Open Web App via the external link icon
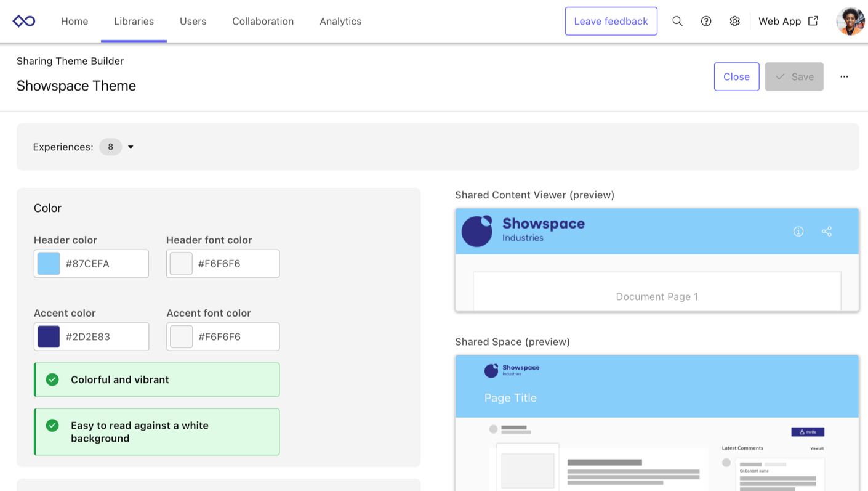868x491 pixels. point(813,20)
